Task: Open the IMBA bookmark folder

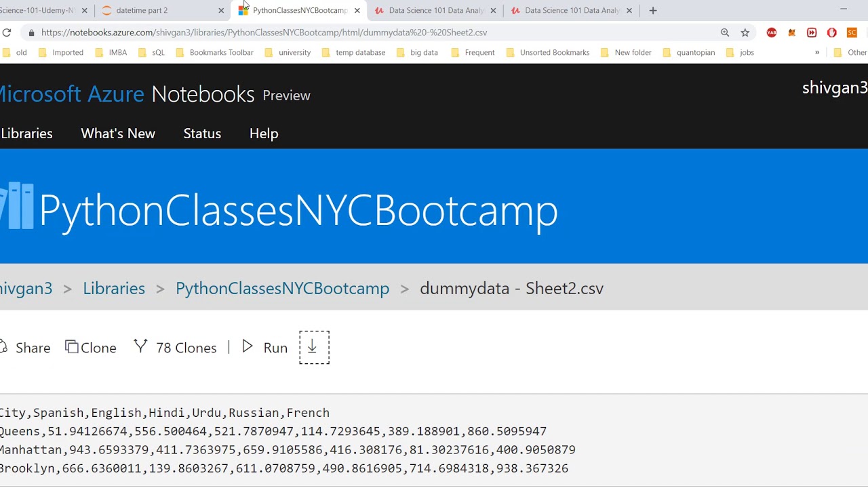Action: tap(111, 52)
